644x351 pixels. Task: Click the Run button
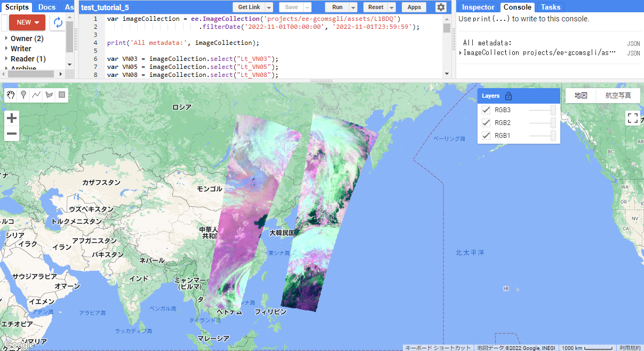(337, 7)
